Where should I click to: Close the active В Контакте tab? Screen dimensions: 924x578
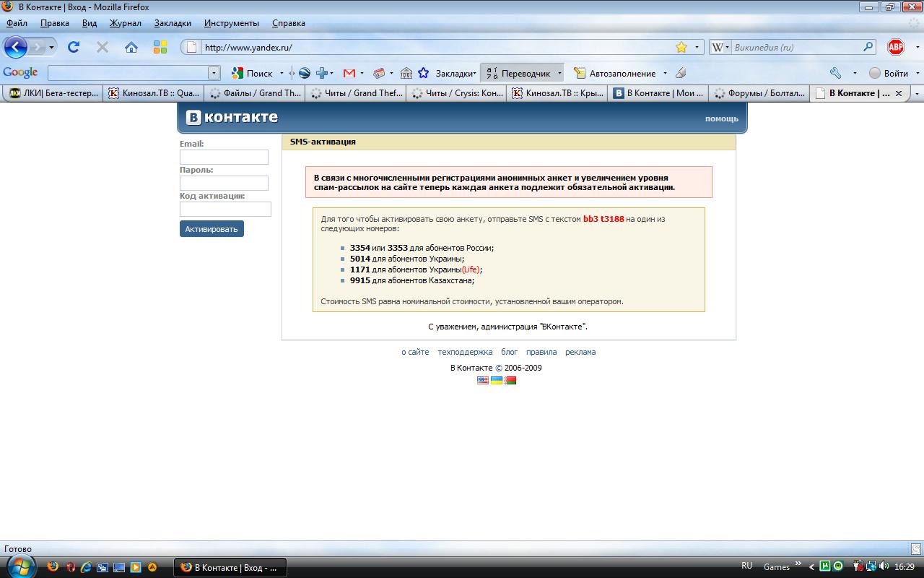point(899,93)
